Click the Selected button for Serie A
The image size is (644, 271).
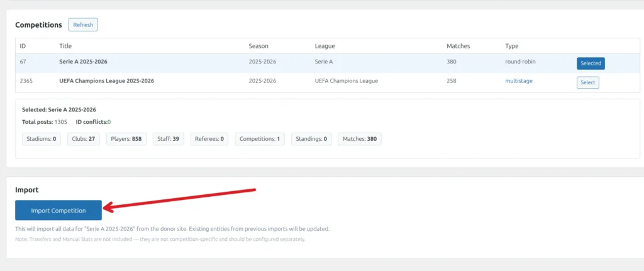pos(591,64)
